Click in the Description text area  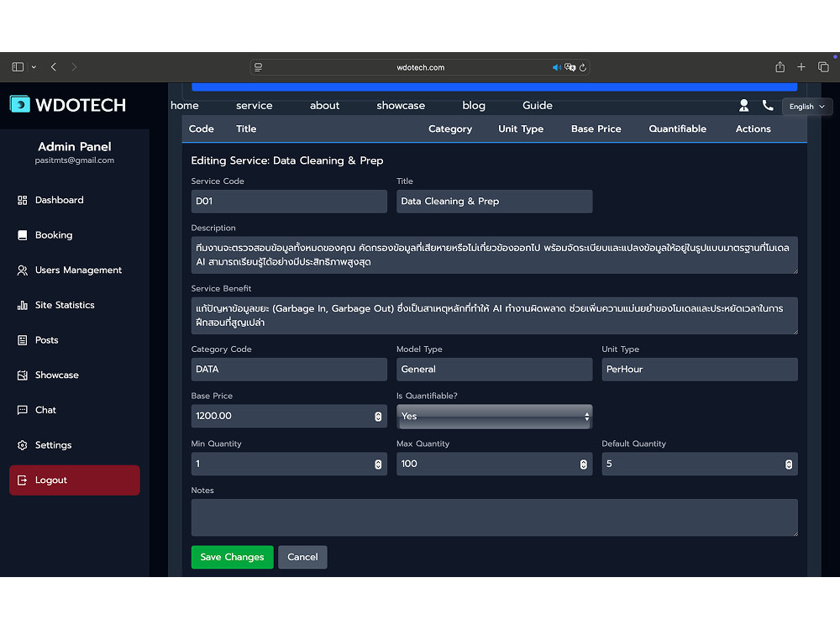[494, 255]
